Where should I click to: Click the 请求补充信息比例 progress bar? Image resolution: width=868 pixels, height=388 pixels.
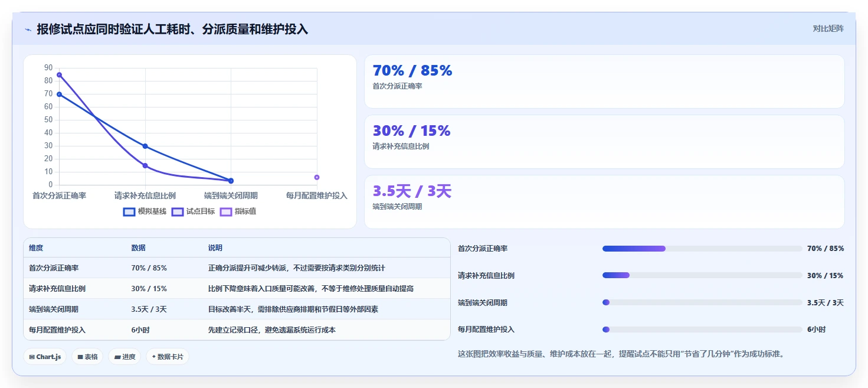tap(702, 275)
